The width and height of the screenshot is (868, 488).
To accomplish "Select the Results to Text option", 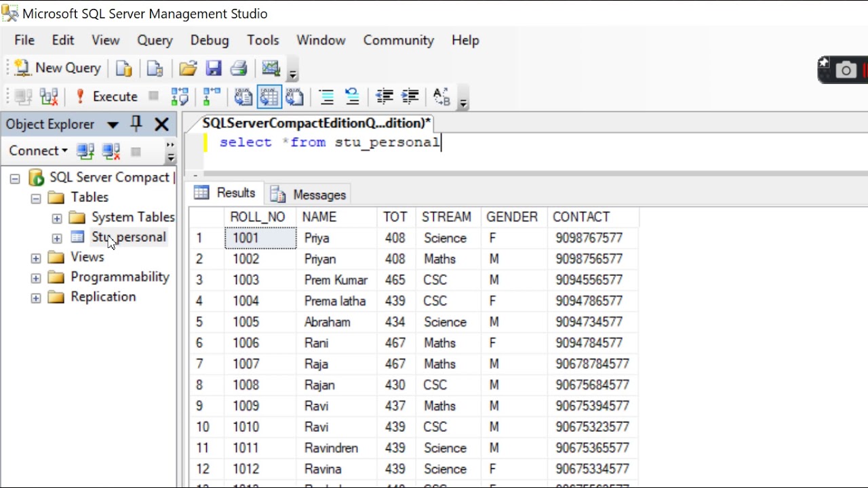I will (243, 97).
